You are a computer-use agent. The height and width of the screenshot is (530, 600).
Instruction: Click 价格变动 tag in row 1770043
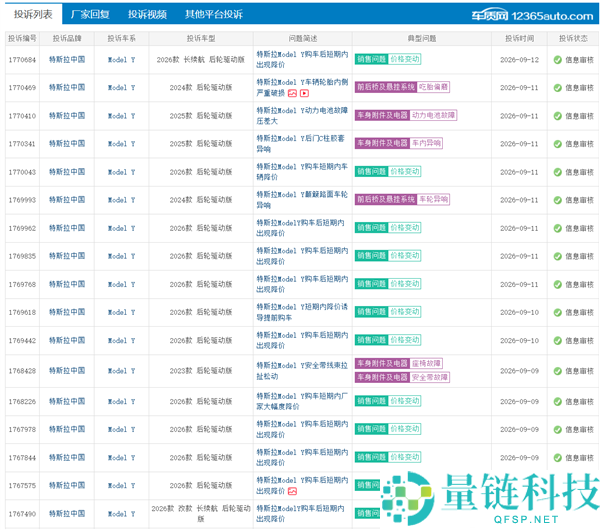[x=405, y=171]
